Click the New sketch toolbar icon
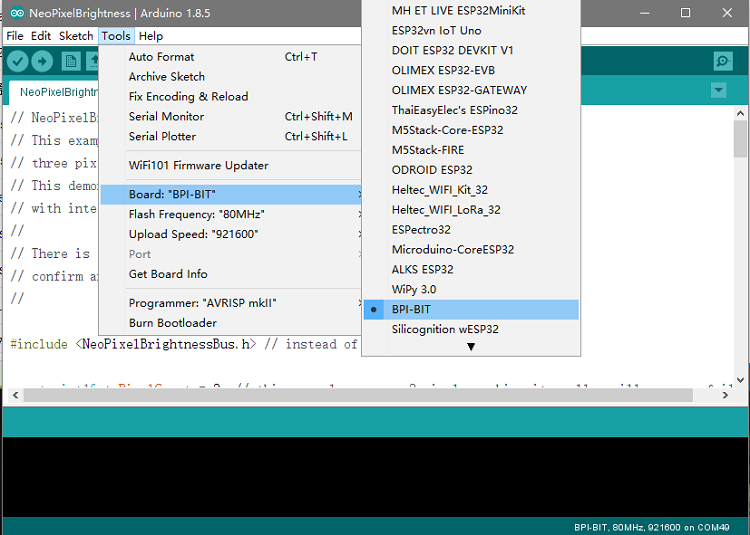This screenshot has width=750, height=535. coord(71,62)
